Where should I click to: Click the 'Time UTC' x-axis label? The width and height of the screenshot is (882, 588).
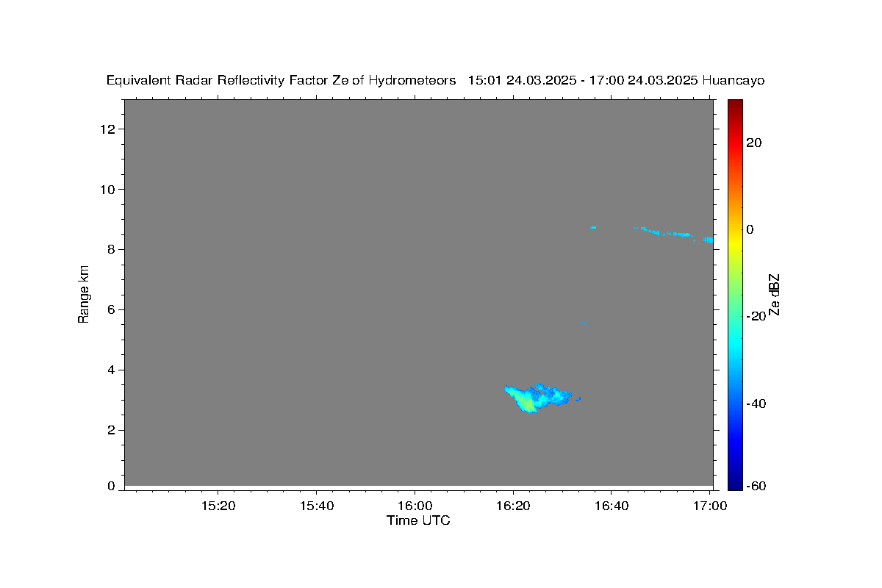pyautogui.click(x=418, y=520)
